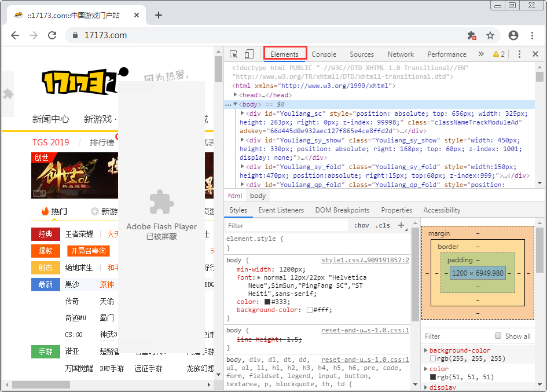The height and width of the screenshot is (392, 547).
Task: Toggle class editing with .cls button
Action: [x=382, y=226]
